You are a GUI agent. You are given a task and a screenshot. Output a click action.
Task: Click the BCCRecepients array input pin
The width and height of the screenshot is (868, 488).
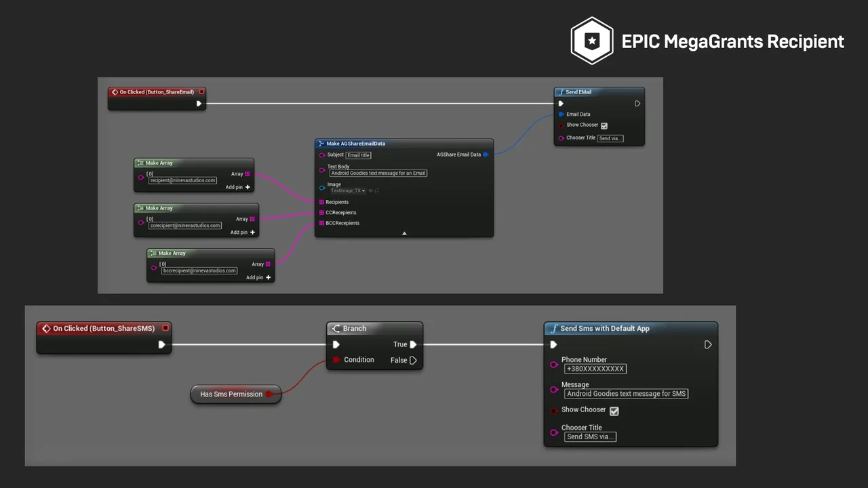click(321, 223)
